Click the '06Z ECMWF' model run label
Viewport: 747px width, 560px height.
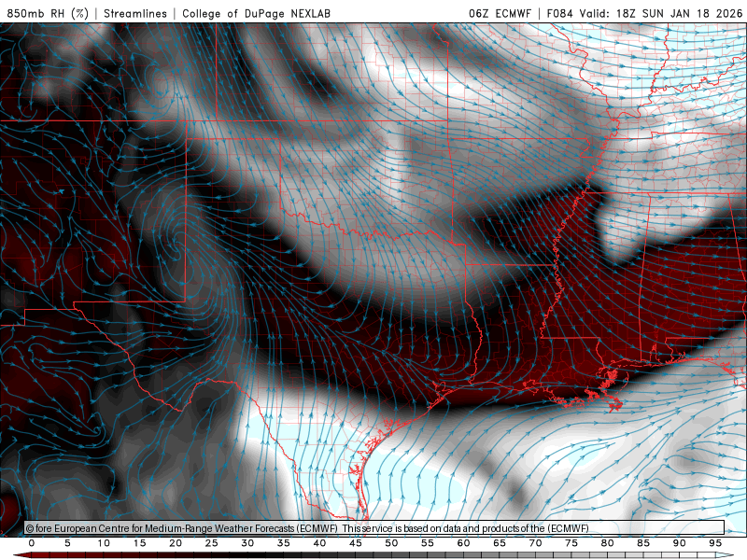[x=500, y=13]
